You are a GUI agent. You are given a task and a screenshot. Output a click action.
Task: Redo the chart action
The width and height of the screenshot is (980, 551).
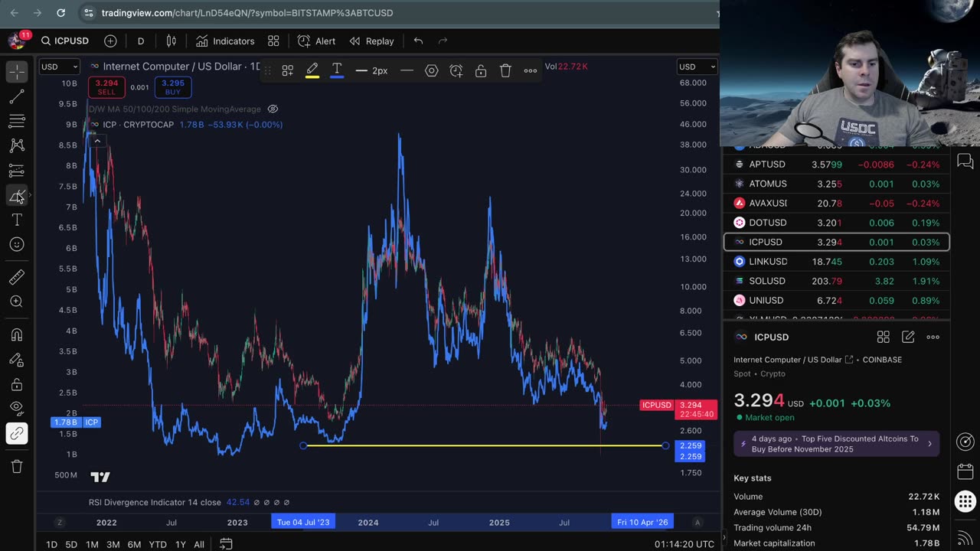(443, 41)
